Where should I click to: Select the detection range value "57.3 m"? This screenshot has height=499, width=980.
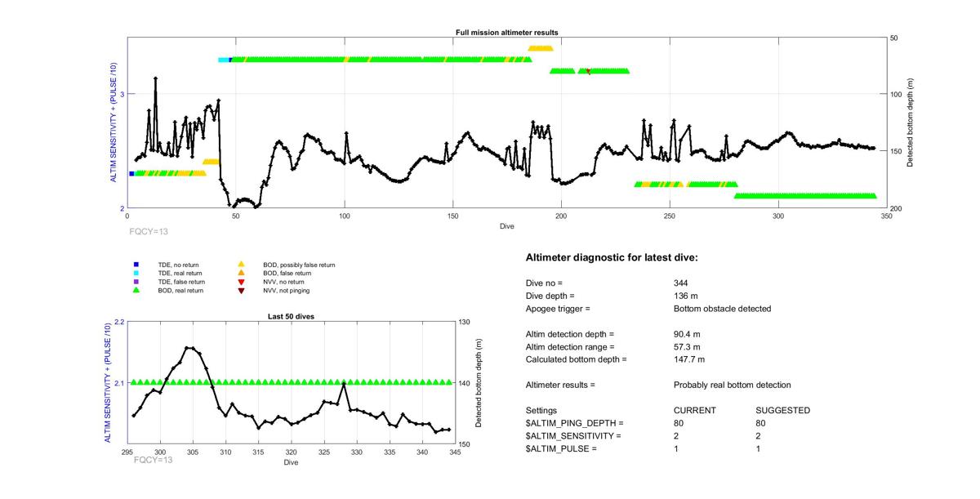coord(687,347)
